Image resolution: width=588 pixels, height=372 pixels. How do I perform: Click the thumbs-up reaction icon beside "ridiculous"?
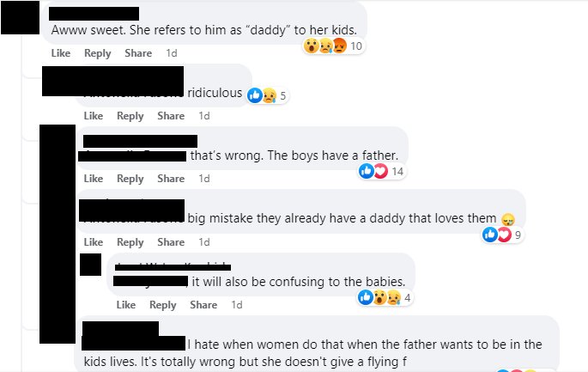[255, 95]
